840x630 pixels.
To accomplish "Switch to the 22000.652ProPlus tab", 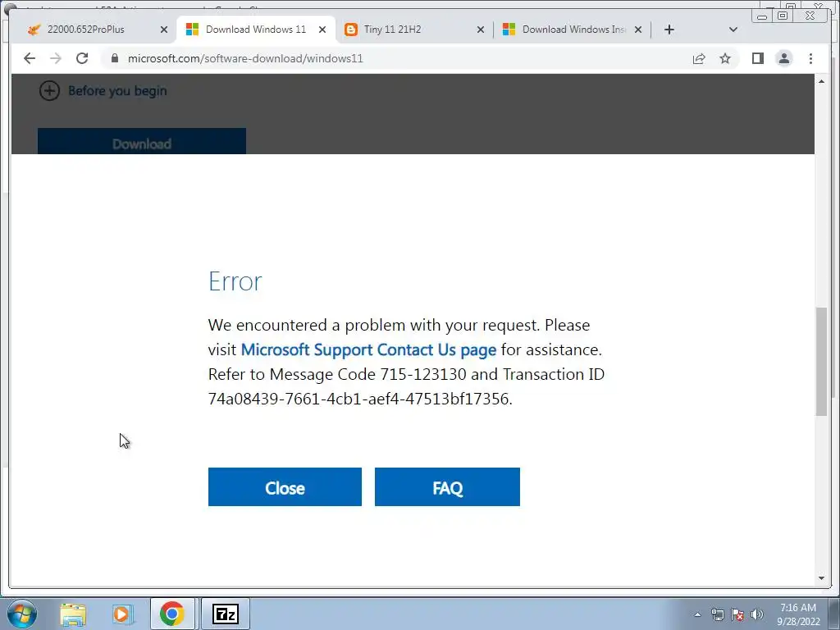I will (x=85, y=30).
